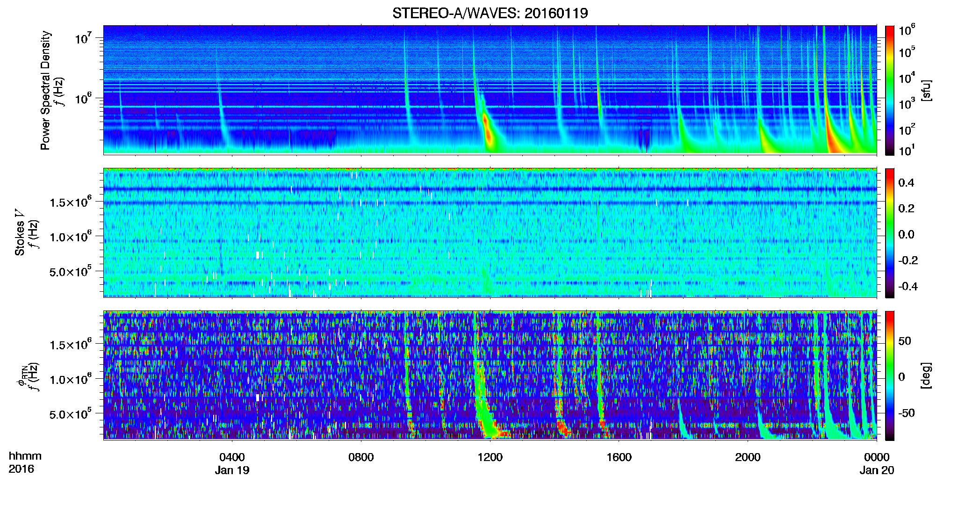Screen dimensions: 980x505
Task: Click the 10^7 frequency tick label
Action: [83, 38]
